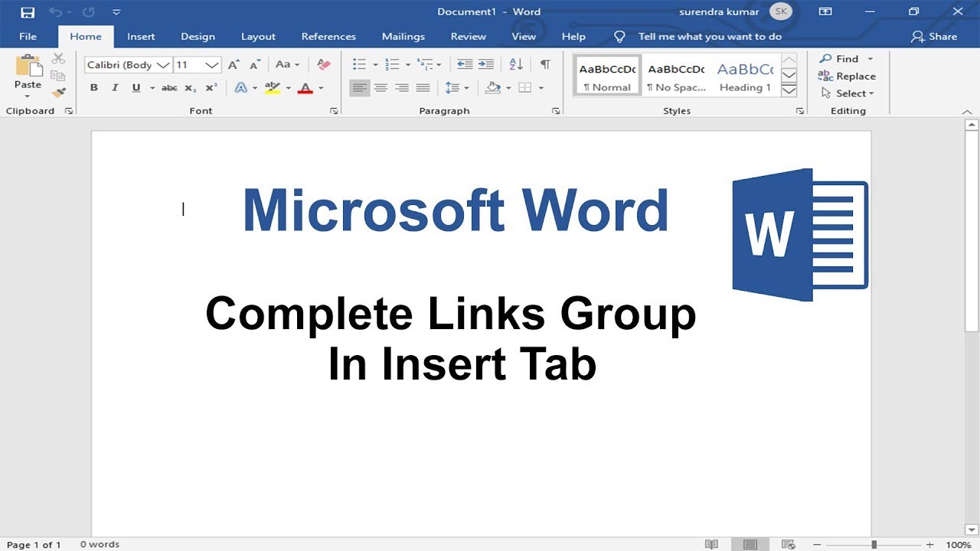Screen dimensions: 980x551
Task: Switch to the Design tab
Action: 198,36
